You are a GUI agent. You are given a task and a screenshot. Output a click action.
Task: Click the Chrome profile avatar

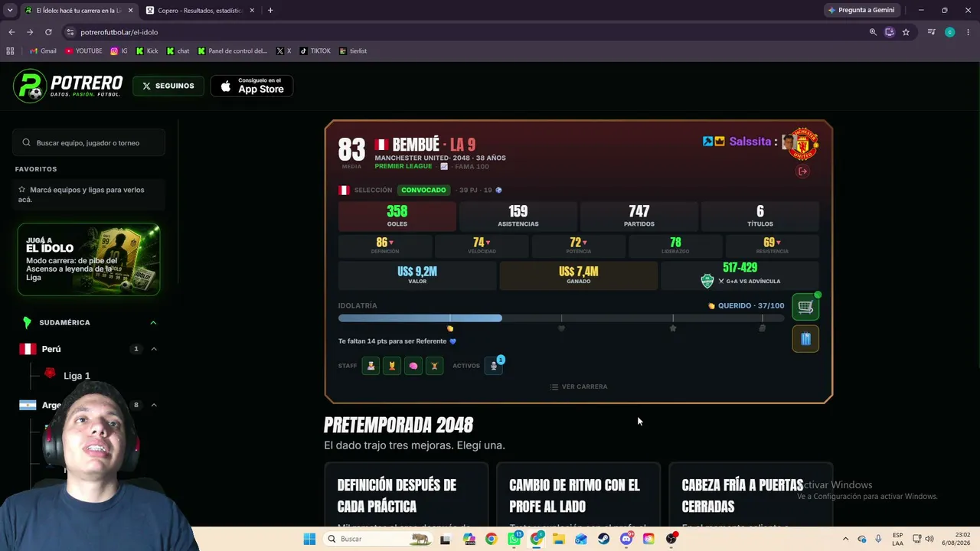click(949, 32)
